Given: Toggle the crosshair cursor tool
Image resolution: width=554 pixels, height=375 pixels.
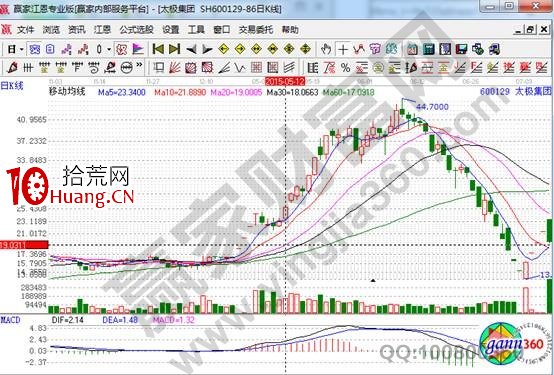Looking at the screenshot, I should click(x=343, y=49).
